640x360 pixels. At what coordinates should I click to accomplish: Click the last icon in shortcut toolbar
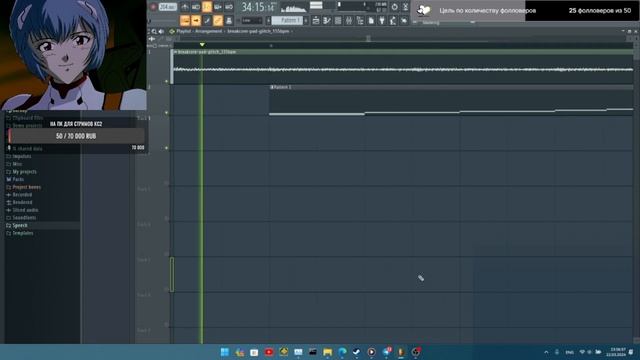coord(404,20)
